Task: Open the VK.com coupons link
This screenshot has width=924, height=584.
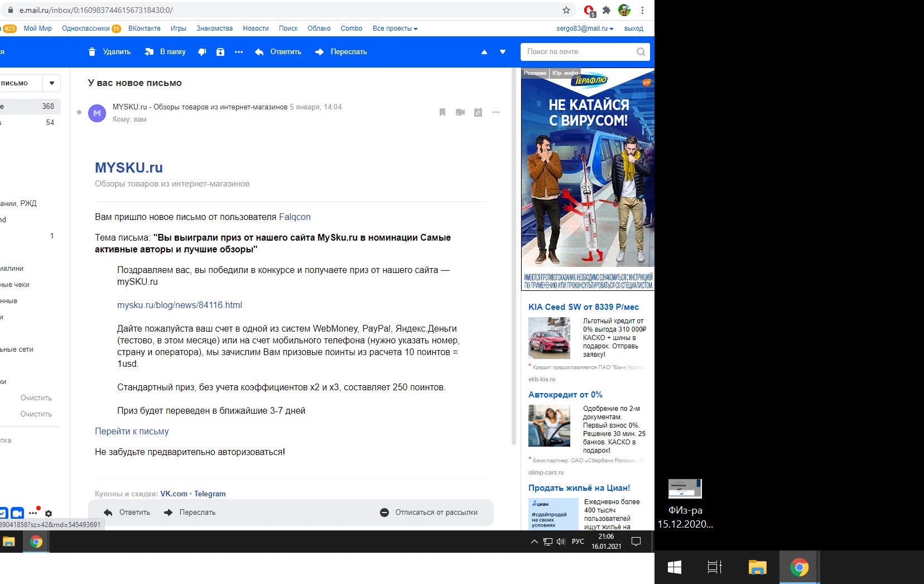Action: [x=174, y=494]
